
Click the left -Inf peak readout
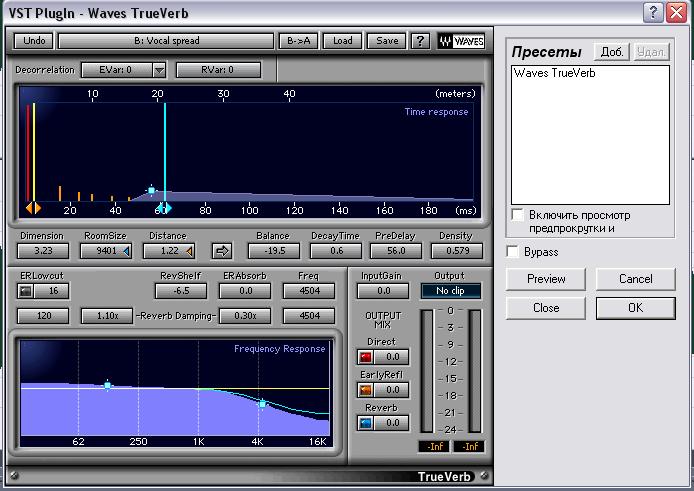(434, 447)
